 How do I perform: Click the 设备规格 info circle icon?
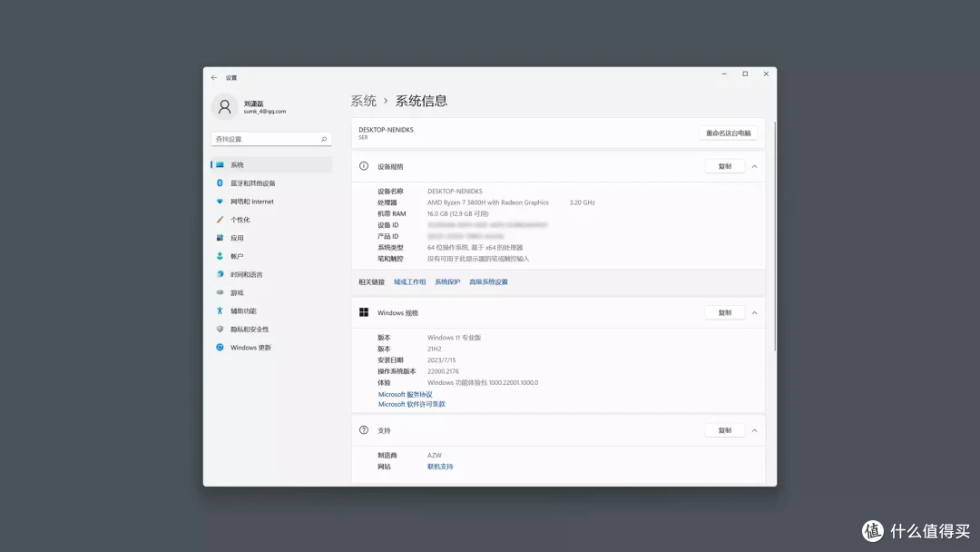pos(364,166)
